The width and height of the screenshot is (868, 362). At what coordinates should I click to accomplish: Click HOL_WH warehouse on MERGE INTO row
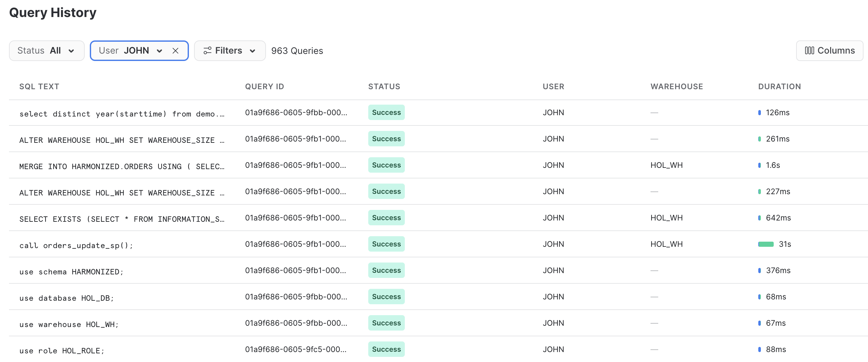(x=666, y=165)
